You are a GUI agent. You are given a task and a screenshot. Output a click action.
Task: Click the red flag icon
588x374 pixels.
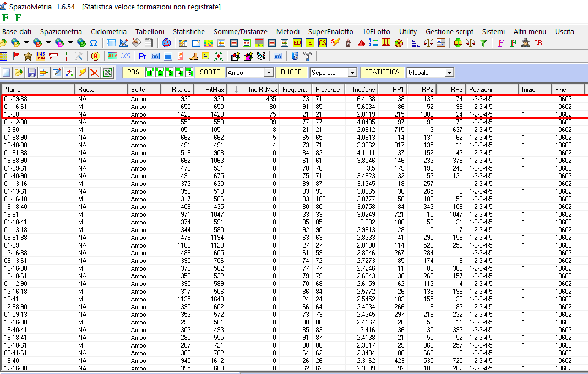[x=16, y=56]
